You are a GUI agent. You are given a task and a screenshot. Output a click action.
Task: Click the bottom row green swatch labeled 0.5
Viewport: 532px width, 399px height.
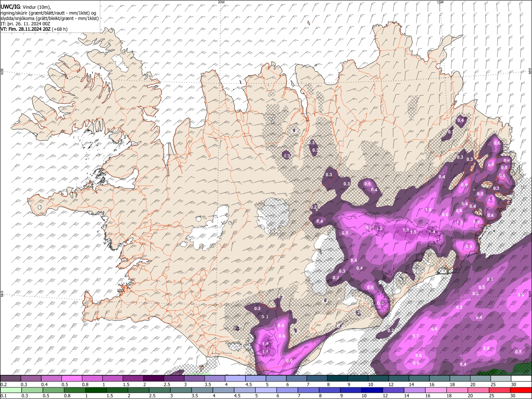[x=54, y=390]
